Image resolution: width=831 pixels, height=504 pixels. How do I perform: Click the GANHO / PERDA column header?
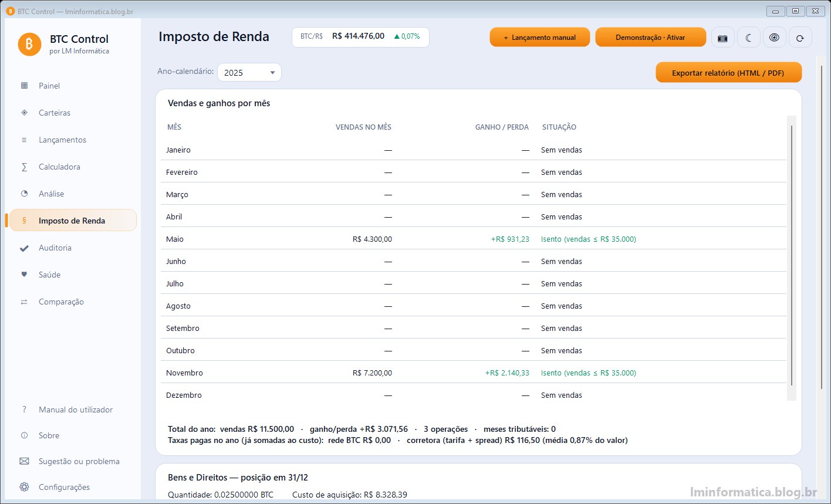pyautogui.click(x=502, y=127)
